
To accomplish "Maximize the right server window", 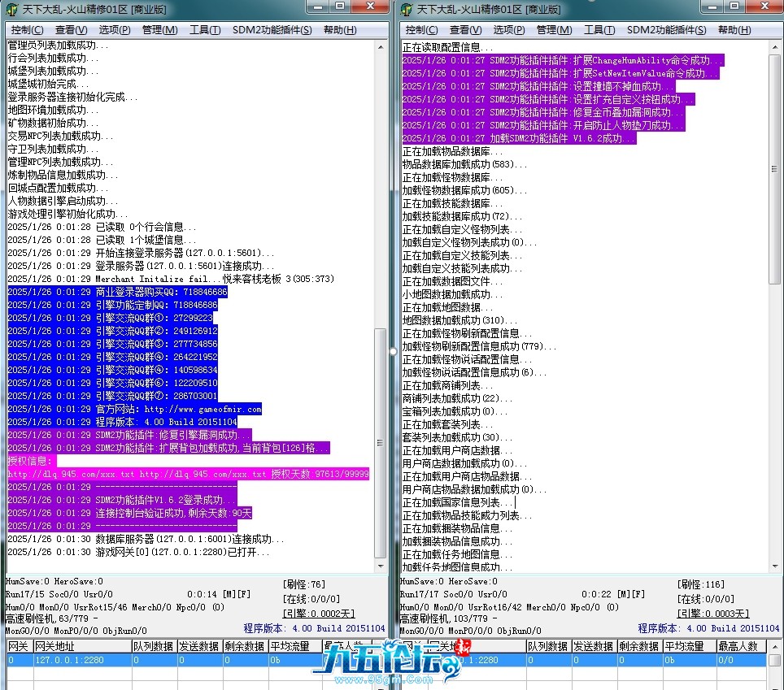I will pyautogui.click(x=734, y=7).
